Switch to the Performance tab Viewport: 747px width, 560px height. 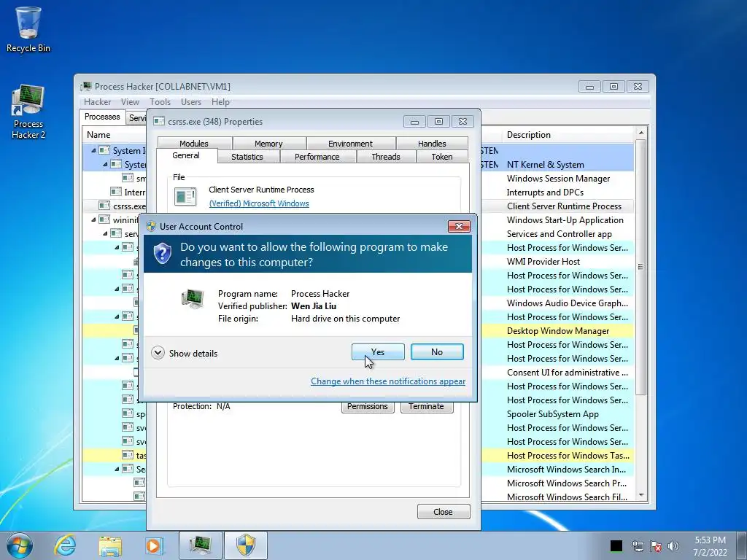(x=317, y=157)
